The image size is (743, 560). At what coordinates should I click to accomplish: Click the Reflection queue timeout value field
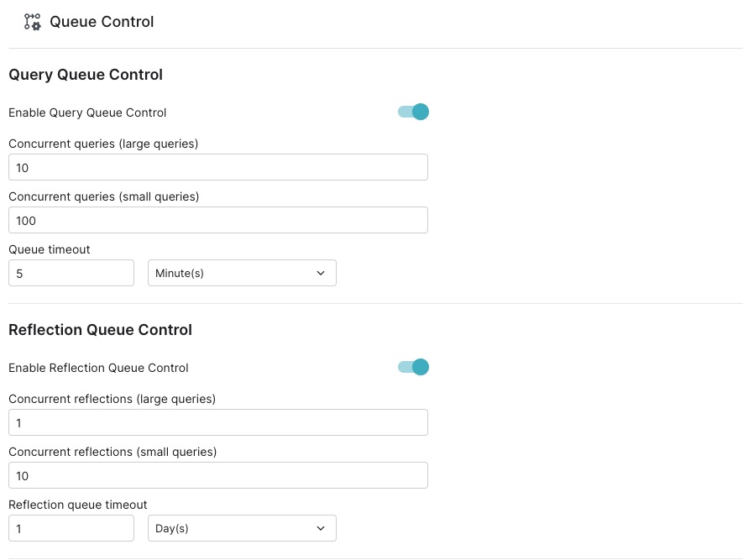pos(71,527)
